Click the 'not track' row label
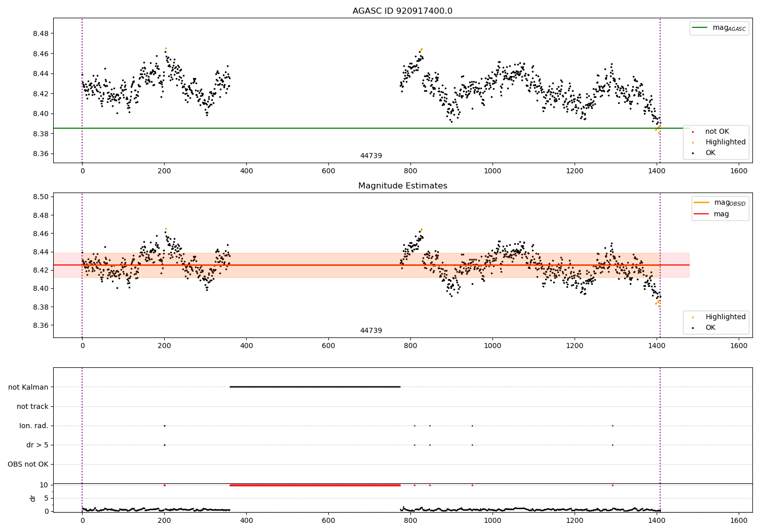 click(x=32, y=406)
